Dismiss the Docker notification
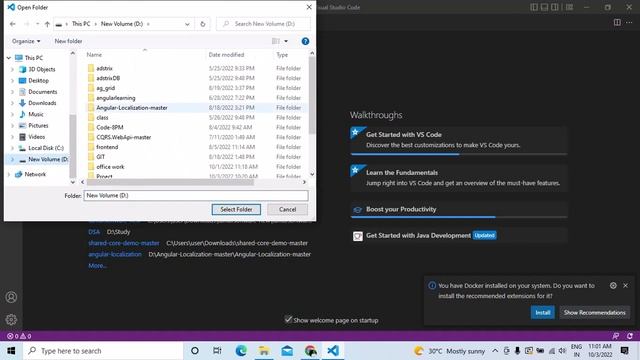 tap(625, 286)
